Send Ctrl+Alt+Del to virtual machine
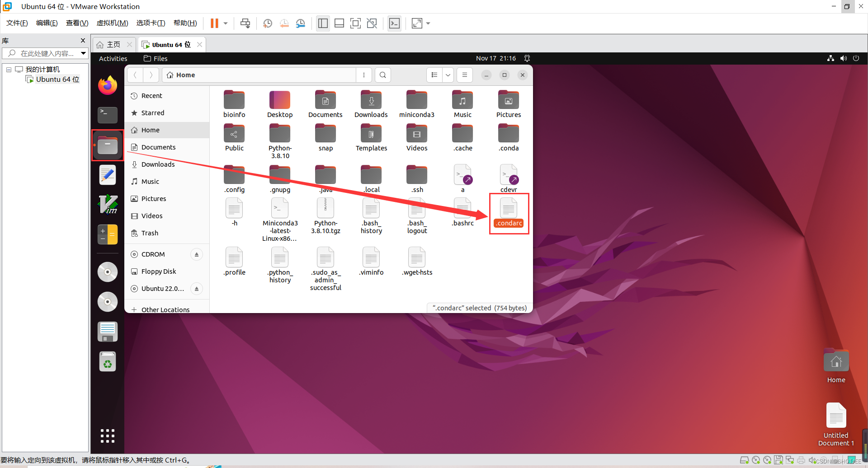The image size is (868, 468). click(245, 23)
